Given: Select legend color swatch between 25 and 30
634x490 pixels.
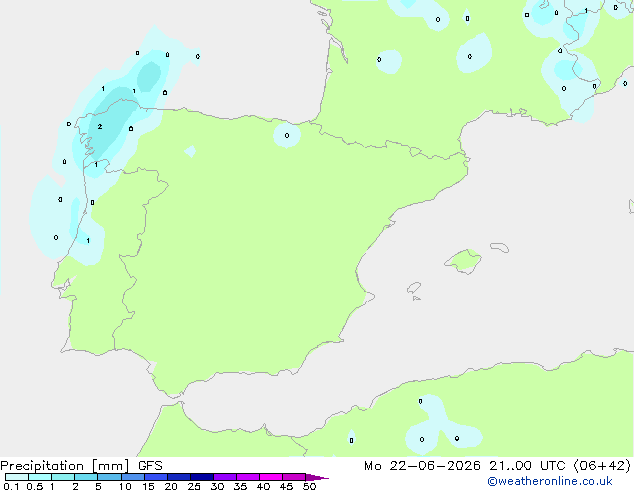Looking at the screenshot, I should pos(202,477).
